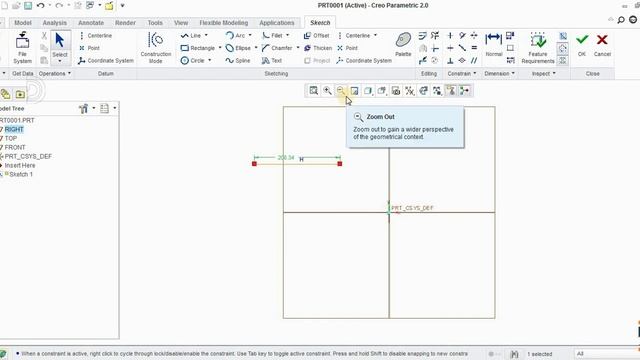Create a Datum Point

(89, 48)
